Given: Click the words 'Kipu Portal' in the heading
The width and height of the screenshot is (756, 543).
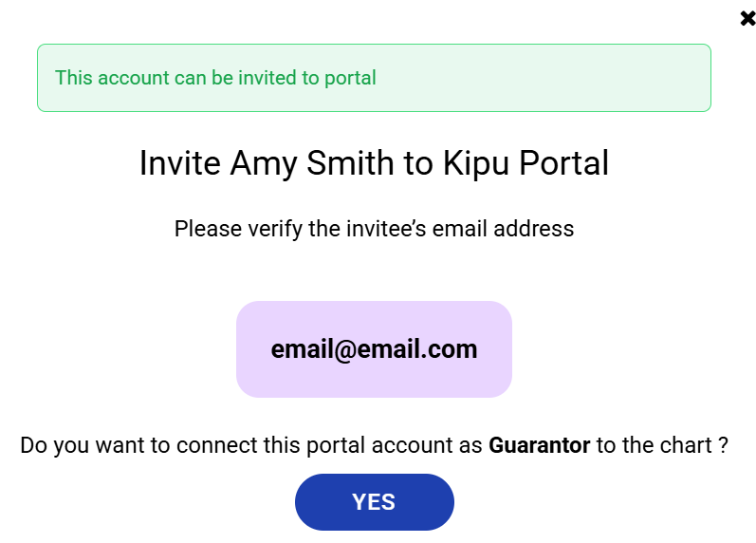Looking at the screenshot, I should coord(526,163).
